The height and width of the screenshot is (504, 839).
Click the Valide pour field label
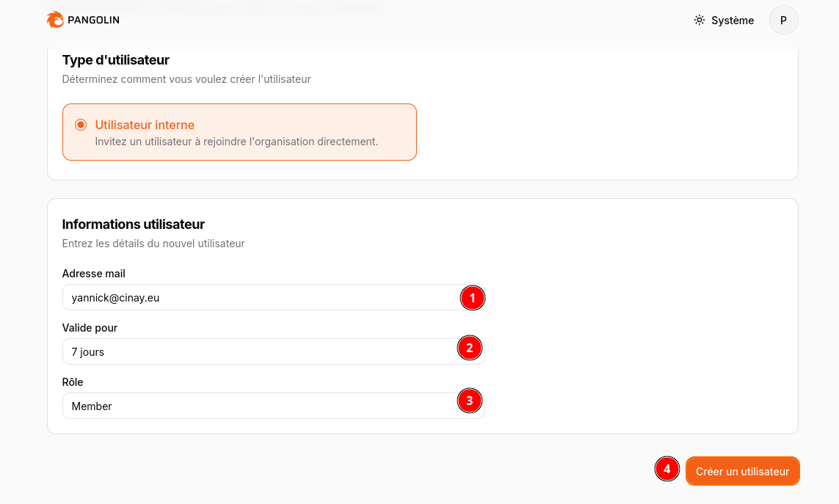point(90,328)
